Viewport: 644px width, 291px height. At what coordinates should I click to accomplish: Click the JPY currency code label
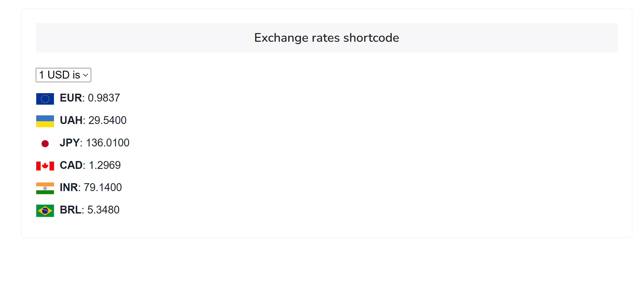point(70,143)
